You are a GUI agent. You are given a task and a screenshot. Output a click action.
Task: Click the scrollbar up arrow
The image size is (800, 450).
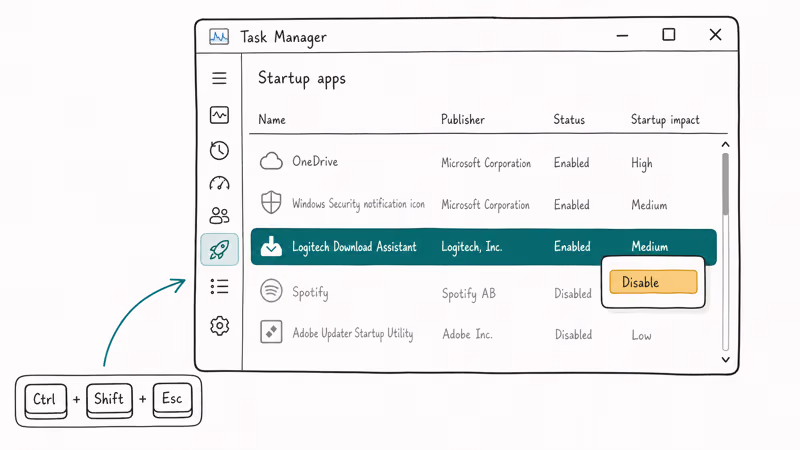726,144
